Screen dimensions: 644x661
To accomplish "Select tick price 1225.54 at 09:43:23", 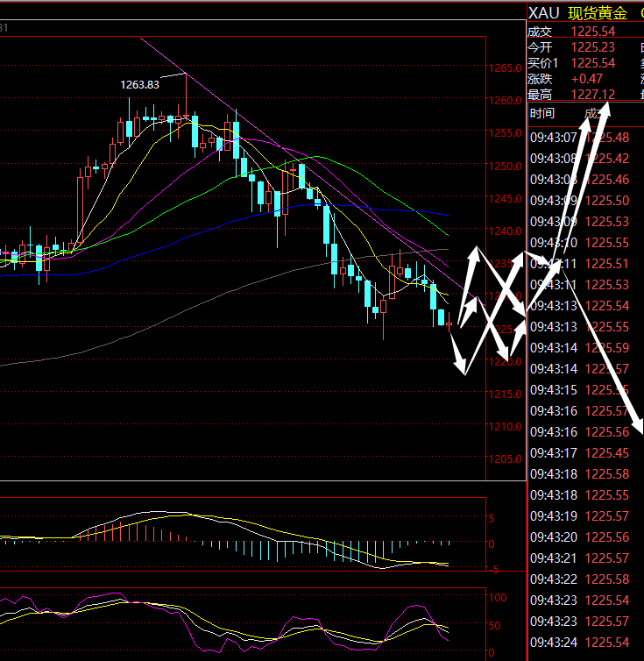I will click(607, 601).
